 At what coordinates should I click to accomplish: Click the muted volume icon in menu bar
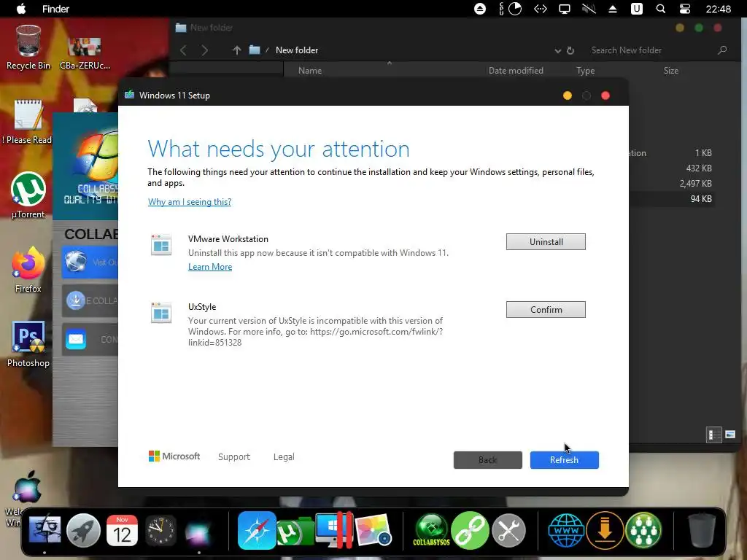click(x=589, y=9)
